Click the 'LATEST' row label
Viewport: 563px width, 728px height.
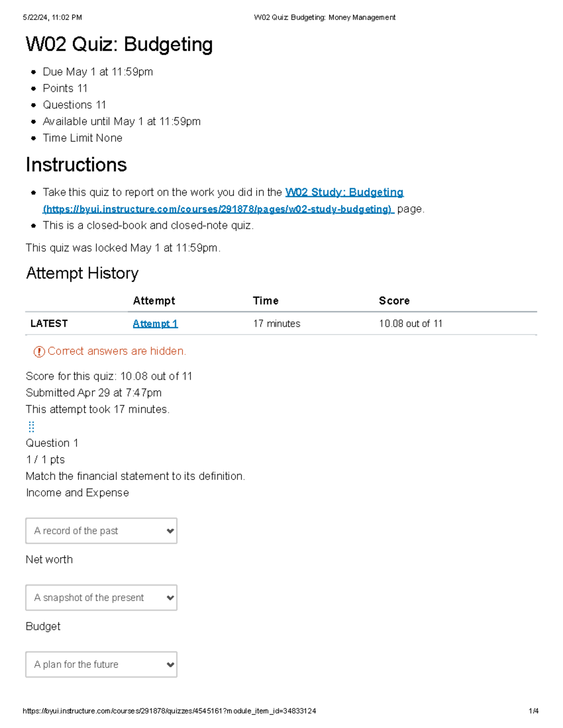[49, 323]
